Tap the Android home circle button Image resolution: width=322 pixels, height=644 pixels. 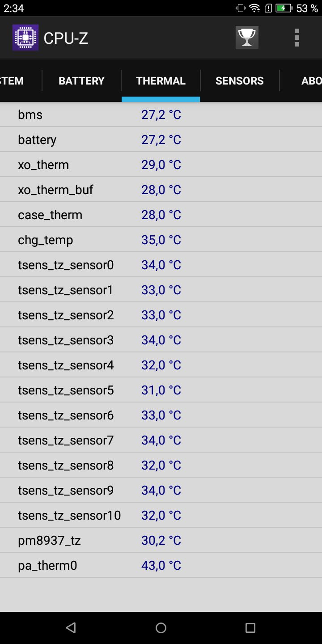pyautogui.click(x=161, y=627)
